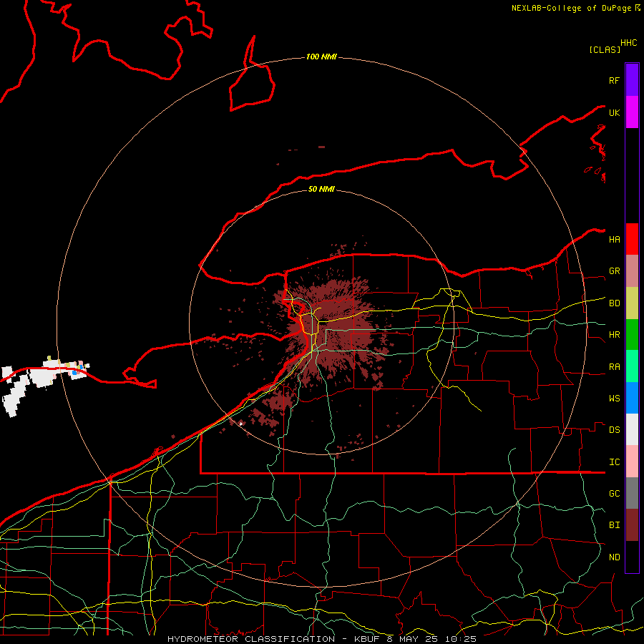Click the ND legend label
Image resolution: width=644 pixels, height=644 pixels.
coord(614,557)
